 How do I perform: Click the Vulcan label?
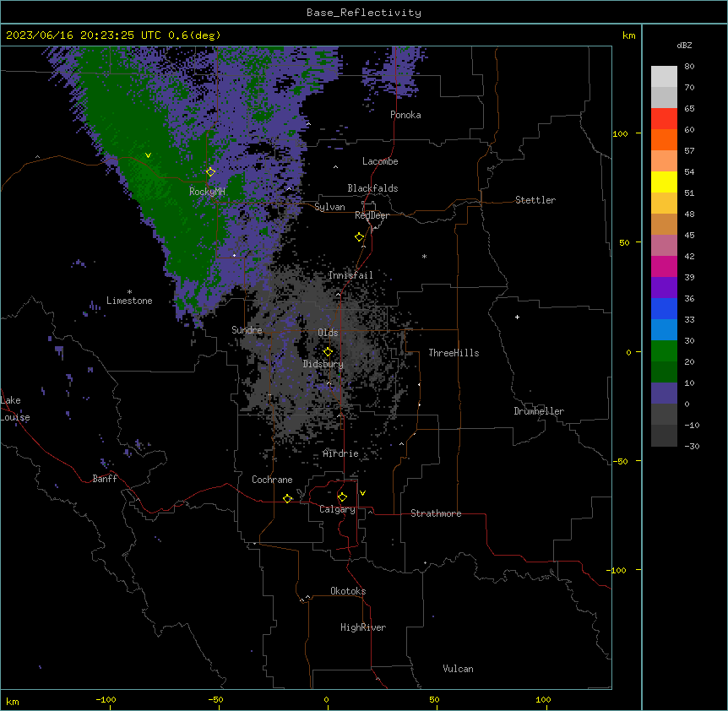[459, 669]
